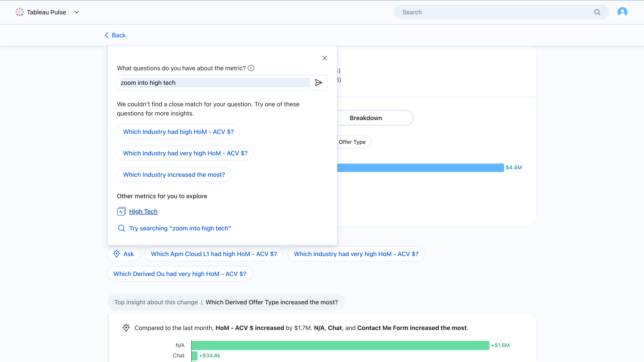Viewport: 644px width, 362px height.
Task: Expand the Tableau Pulse dropdown chevron
Action: pyautogui.click(x=77, y=12)
